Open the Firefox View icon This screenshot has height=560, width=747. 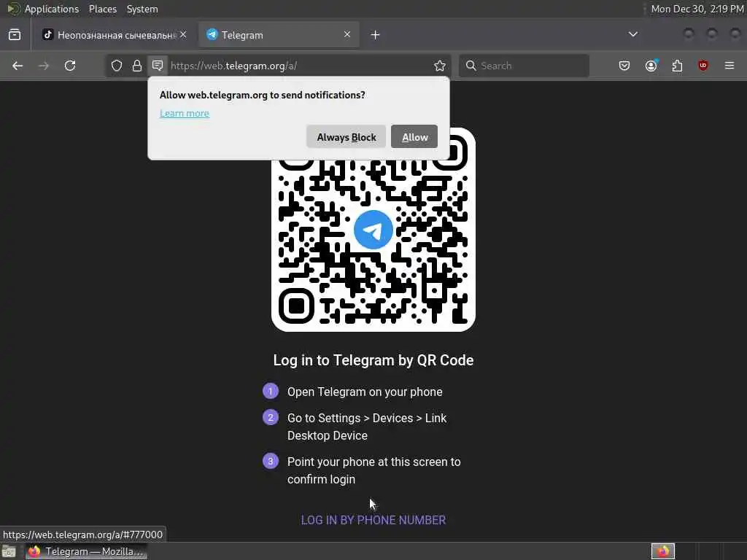pos(15,35)
